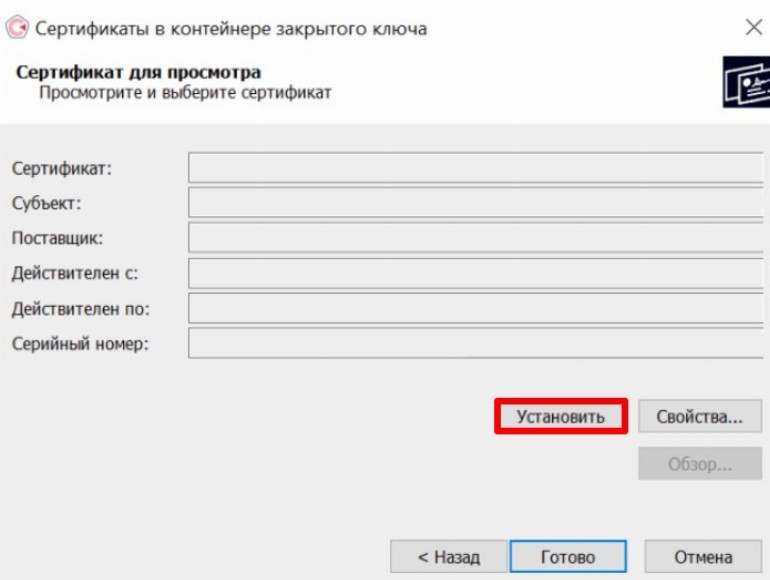Click the Поставщик: label text
770x580 pixels.
pos(58,239)
